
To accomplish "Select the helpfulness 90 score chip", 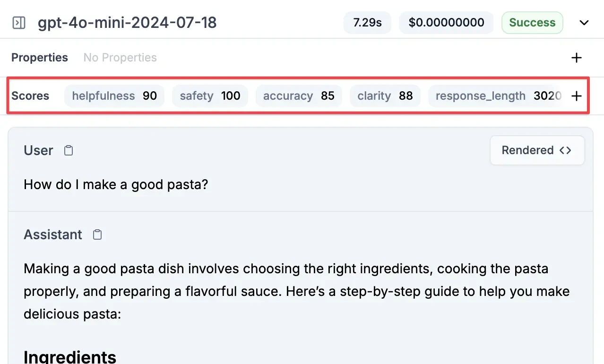I will pyautogui.click(x=114, y=95).
